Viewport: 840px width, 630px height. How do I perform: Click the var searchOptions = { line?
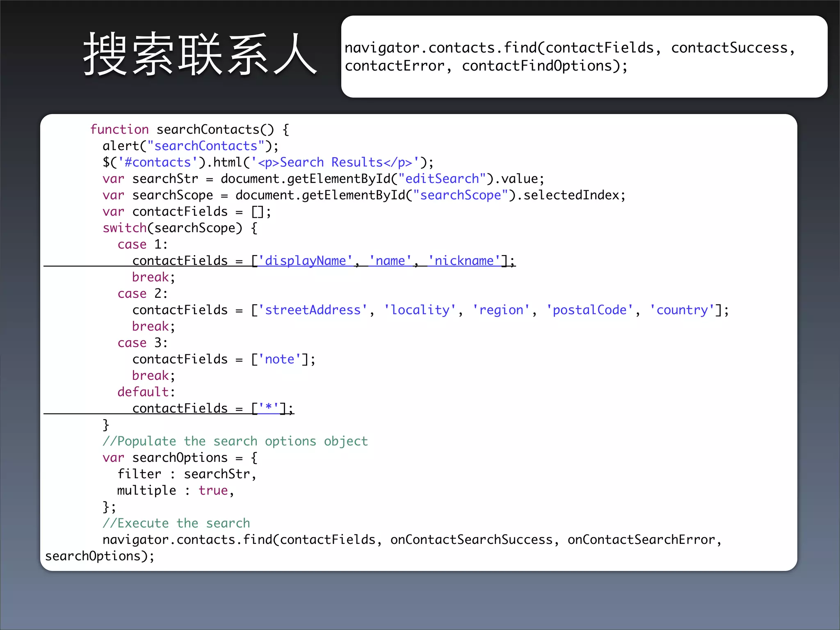pyautogui.click(x=180, y=458)
